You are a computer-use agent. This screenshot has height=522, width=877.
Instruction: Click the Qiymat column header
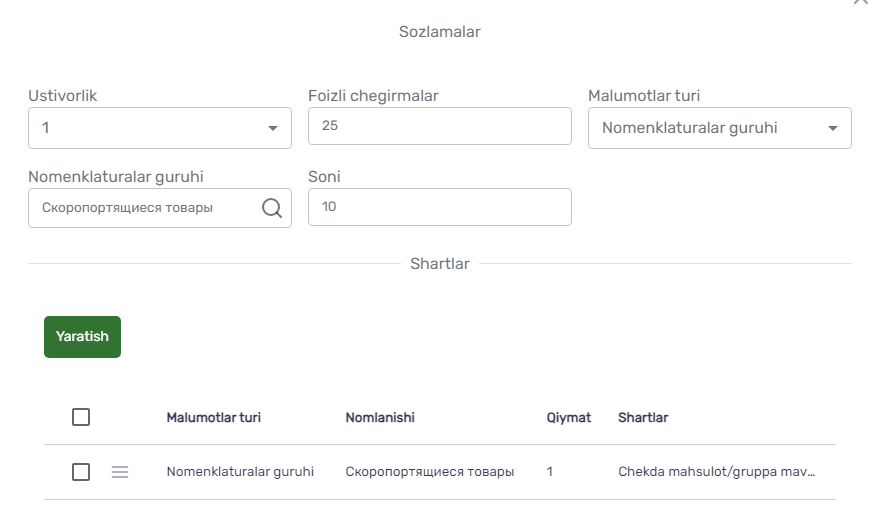[569, 417]
